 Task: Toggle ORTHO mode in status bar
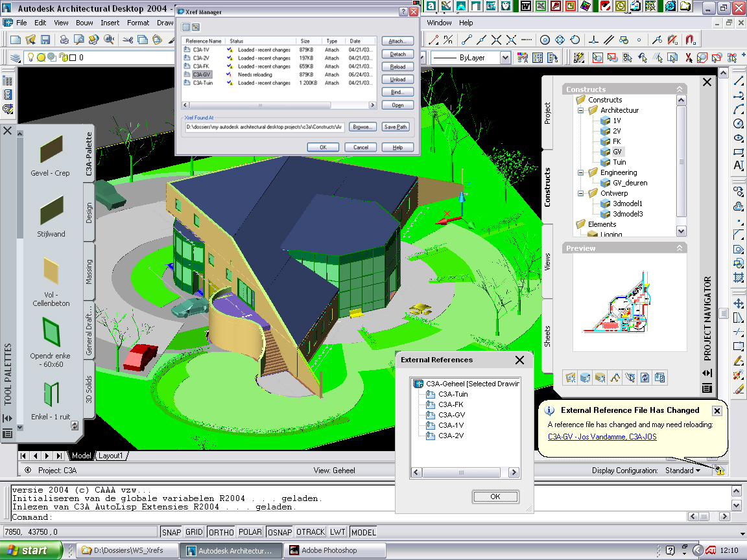point(221,532)
